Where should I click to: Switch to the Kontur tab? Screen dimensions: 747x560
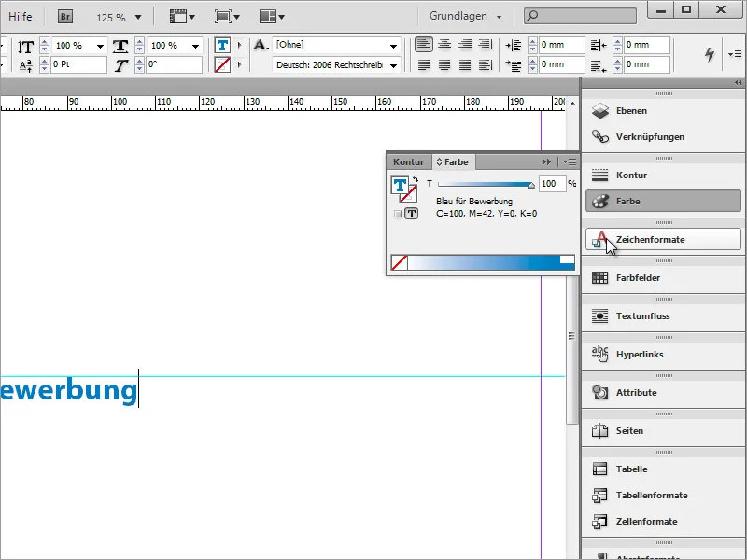pyautogui.click(x=409, y=161)
